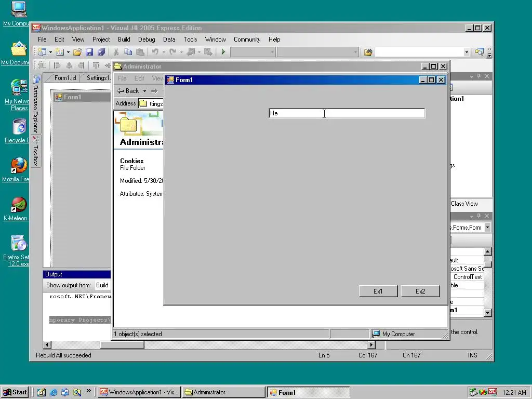Click the Align Rights layout icon
Viewport: 532px width, 399px height.
(x=81, y=65)
